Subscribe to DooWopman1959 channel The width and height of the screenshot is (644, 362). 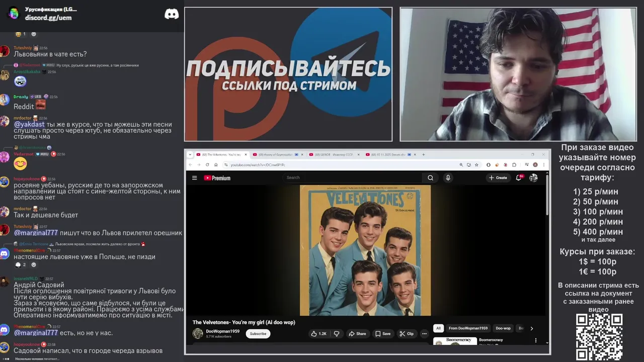(258, 333)
